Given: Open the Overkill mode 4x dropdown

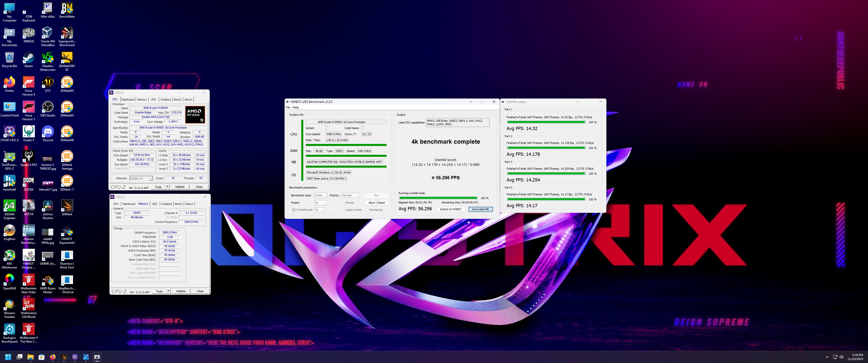Looking at the screenshot, I should click(x=319, y=210).
